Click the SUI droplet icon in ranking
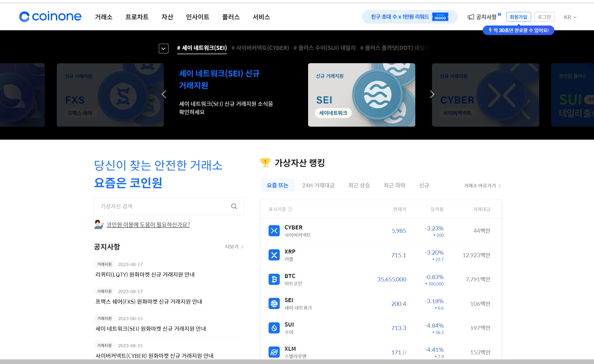The width and height of the screenshot is (594, 364). tap(274, 328)
